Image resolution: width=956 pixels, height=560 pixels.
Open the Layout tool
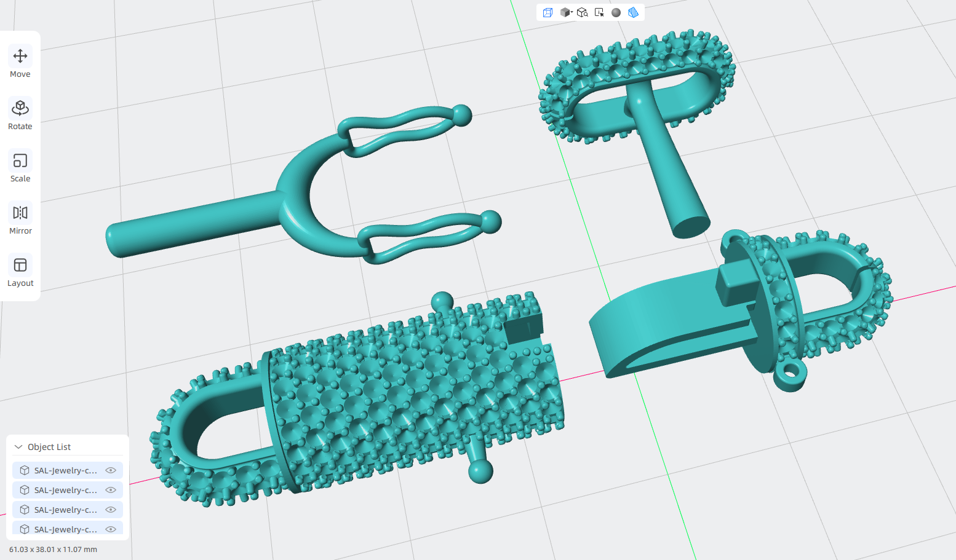point(20,272)
